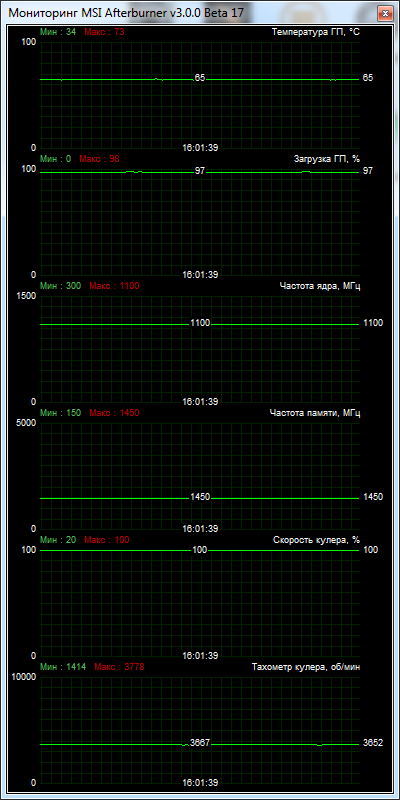
Task: Click the current core clock value 1100 at right
Action: click(x=372, y=323)
